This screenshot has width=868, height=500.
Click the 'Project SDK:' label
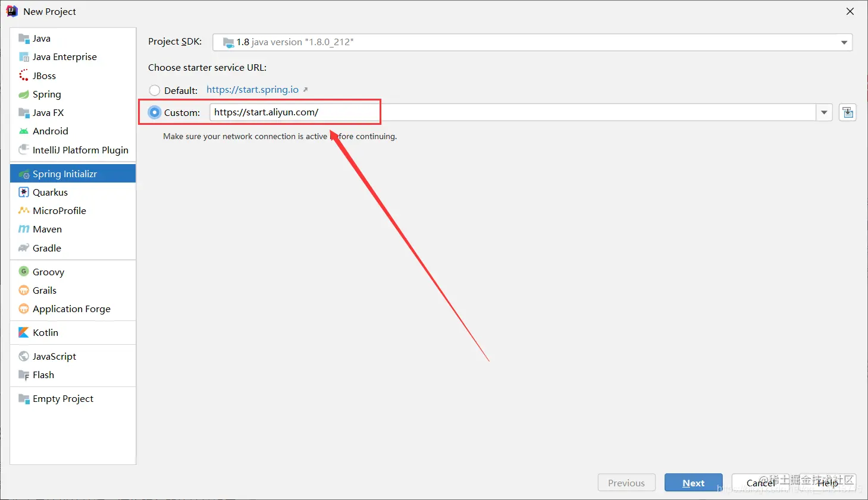click(175, 42)
